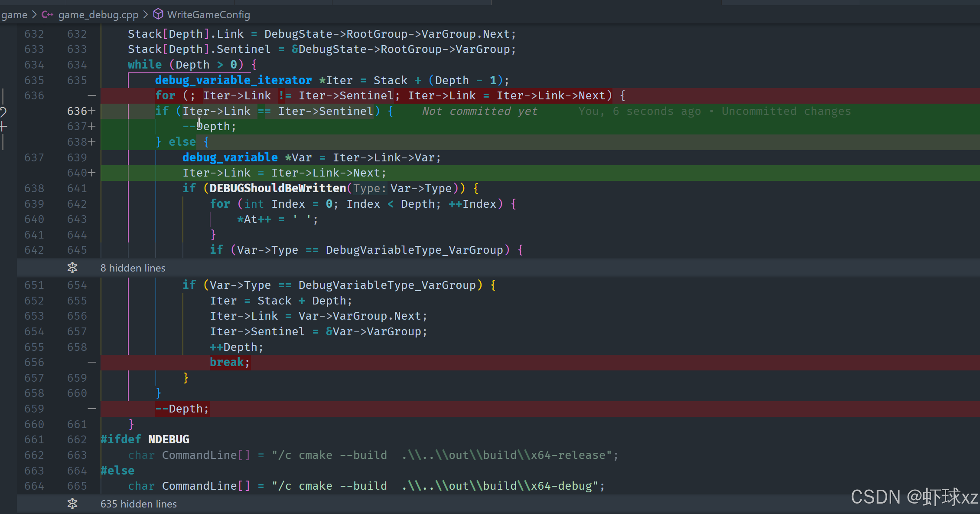980x514 pixels.
Task: Click the minus marker on deleted line 636
Action: [91, 95]
